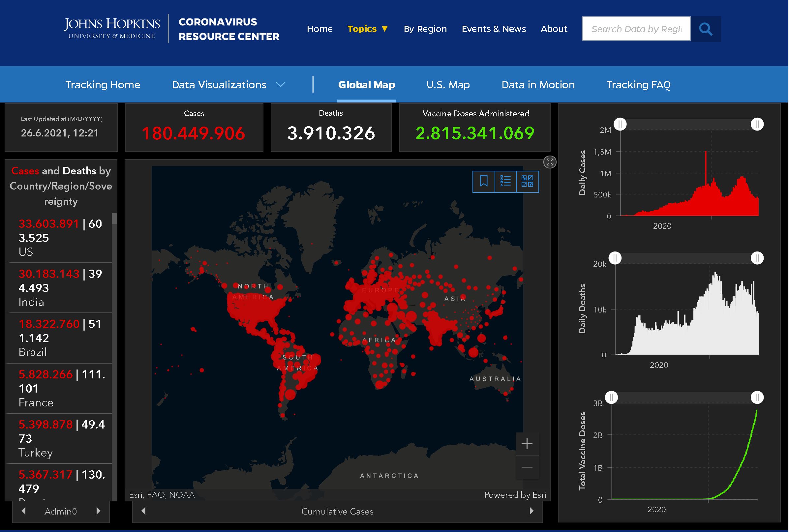Screen dimensions: 789x532
Task: Open the Data in Motion tab
Action: coord(538,84)
